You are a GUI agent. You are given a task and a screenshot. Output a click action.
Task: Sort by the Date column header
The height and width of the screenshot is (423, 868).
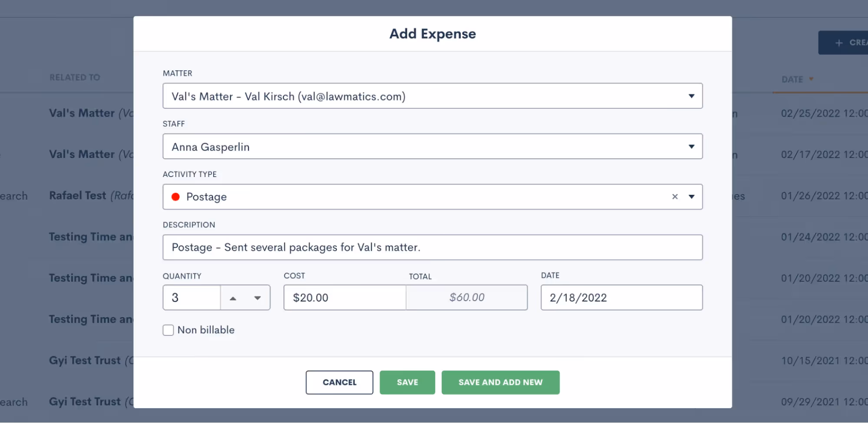coord(792,79)
